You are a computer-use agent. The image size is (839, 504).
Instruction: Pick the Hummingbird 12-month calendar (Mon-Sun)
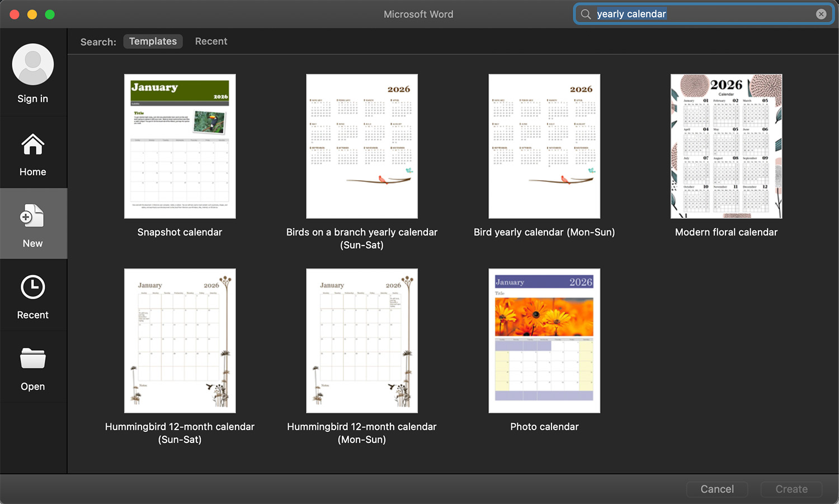pos(361,340)
